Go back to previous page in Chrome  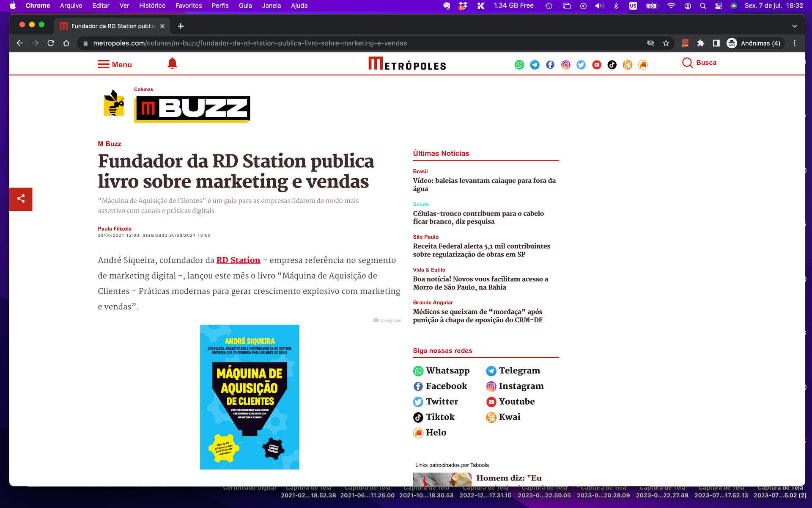[19, 43]
